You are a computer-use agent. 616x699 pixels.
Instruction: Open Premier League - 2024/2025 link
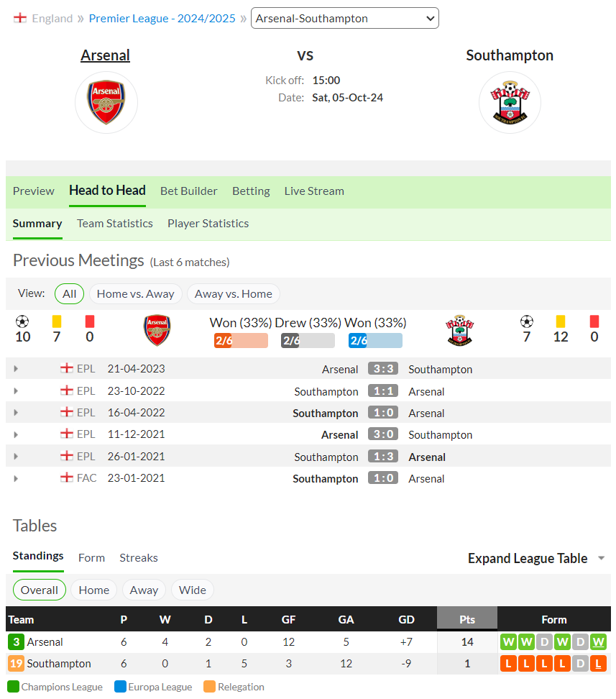click(x=162, y=18)
